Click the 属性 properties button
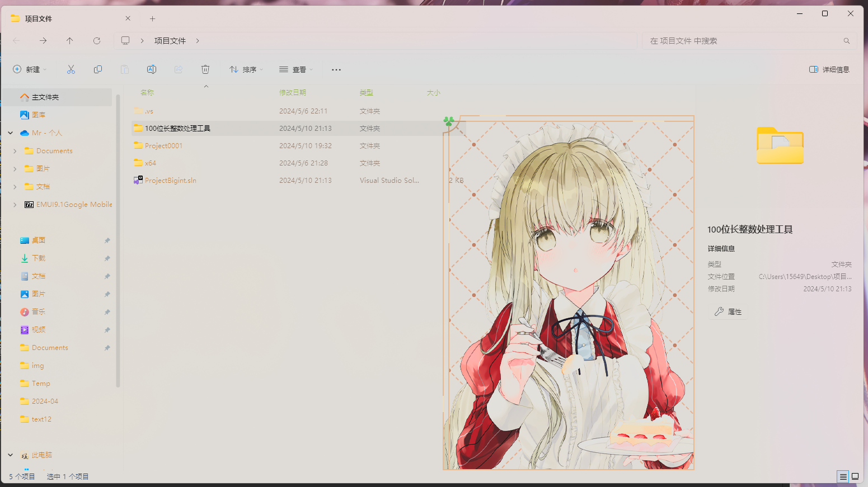The image size is (868, 487). 728,312
